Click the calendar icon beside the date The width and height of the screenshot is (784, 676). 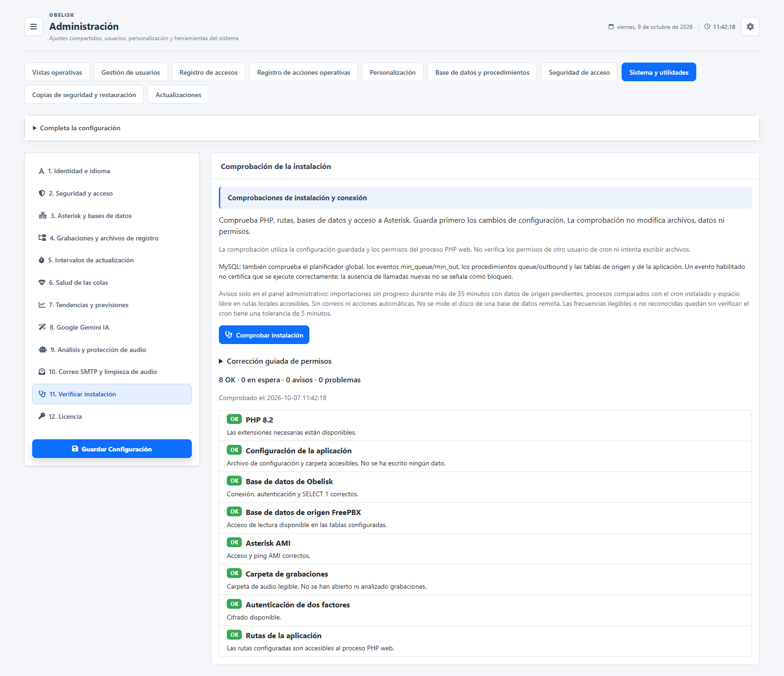click(611, 27)
